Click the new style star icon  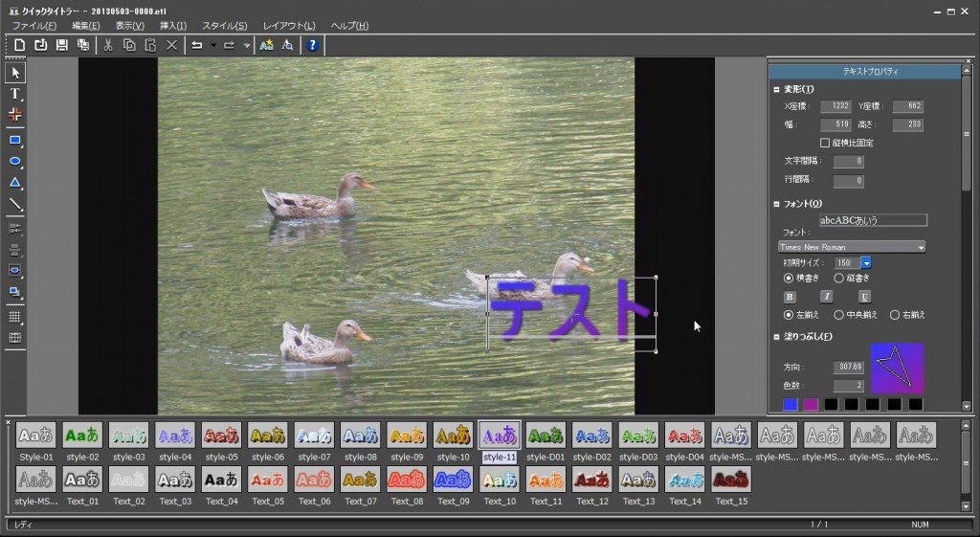267,45
